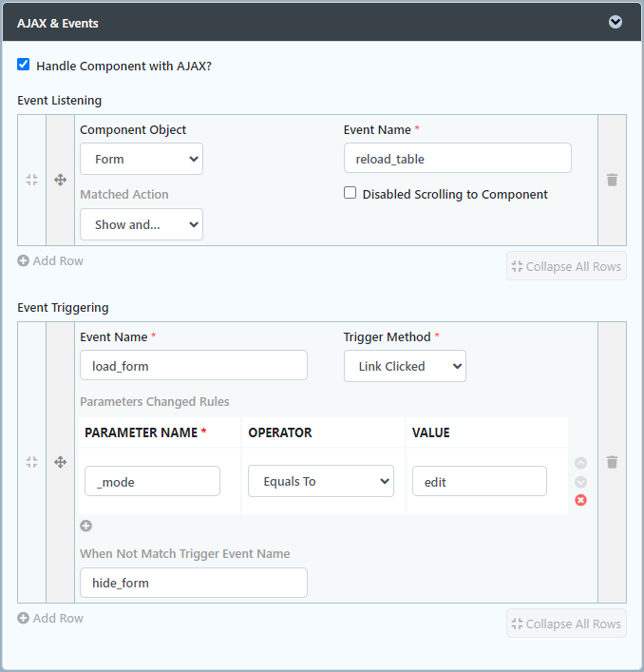644x672 pixels.
Task: Delete the Event Triggering row trash icon
Action: 612,462
